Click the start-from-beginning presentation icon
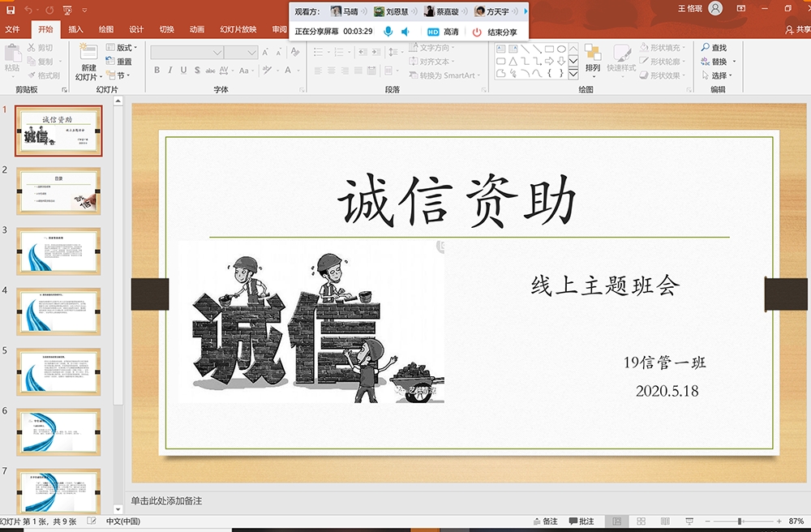 click(67, 10)
